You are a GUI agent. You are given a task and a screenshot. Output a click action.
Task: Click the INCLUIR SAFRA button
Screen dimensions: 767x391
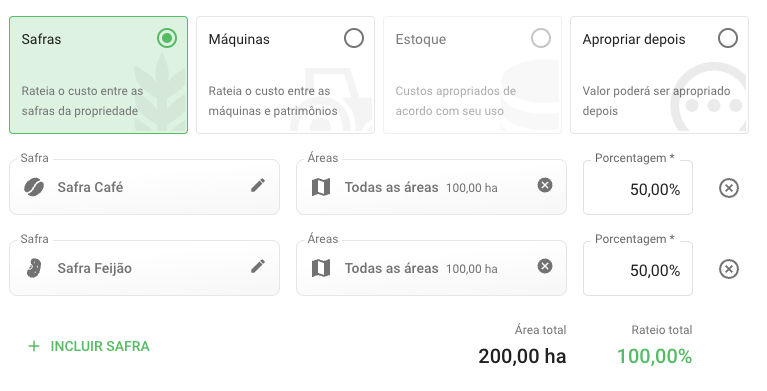89,346
